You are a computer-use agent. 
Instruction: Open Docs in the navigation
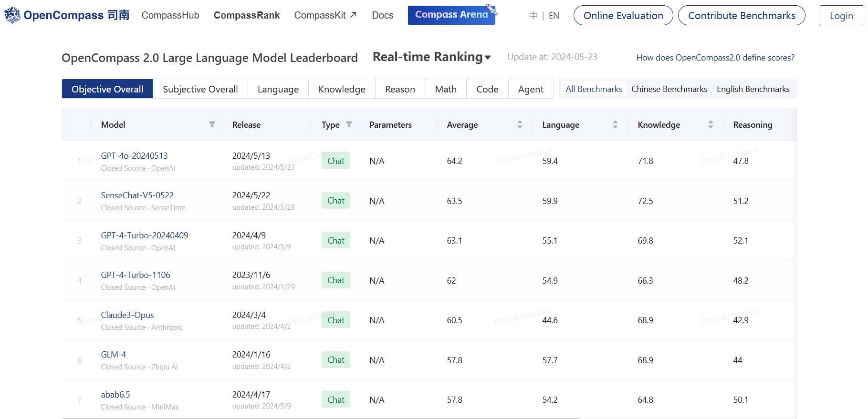[x=383, y=15]
